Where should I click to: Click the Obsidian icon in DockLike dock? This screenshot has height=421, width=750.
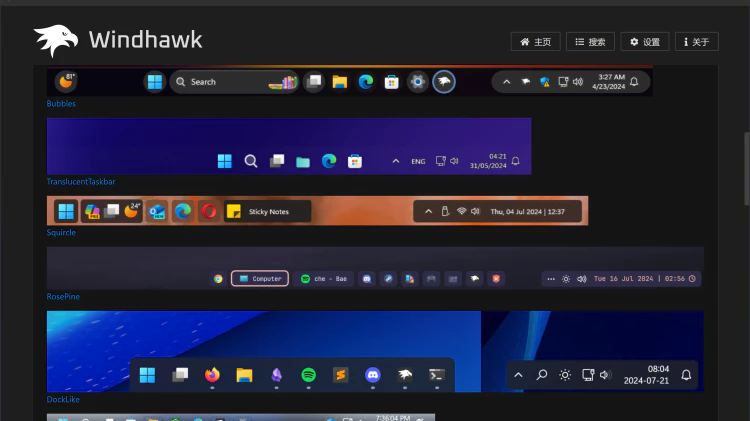tap(276, 375)
